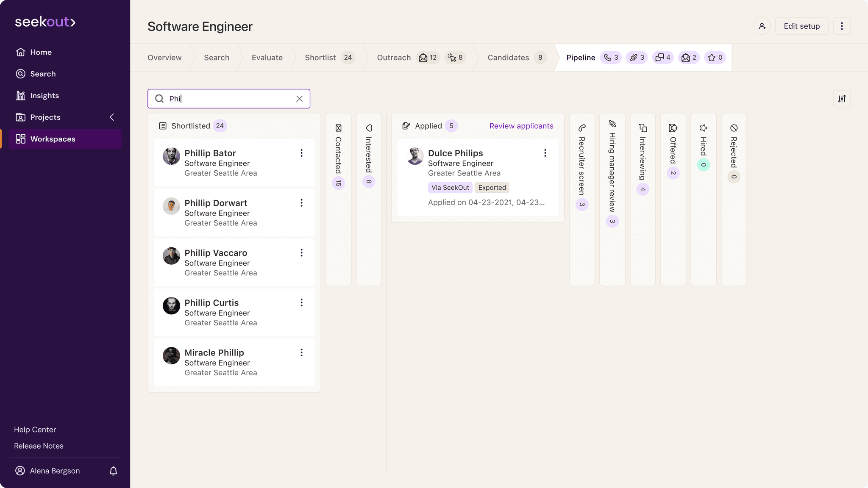Screen dimensions: 868x488
Task: Open Phillip Curtis's profile photo
Action: 171,305
